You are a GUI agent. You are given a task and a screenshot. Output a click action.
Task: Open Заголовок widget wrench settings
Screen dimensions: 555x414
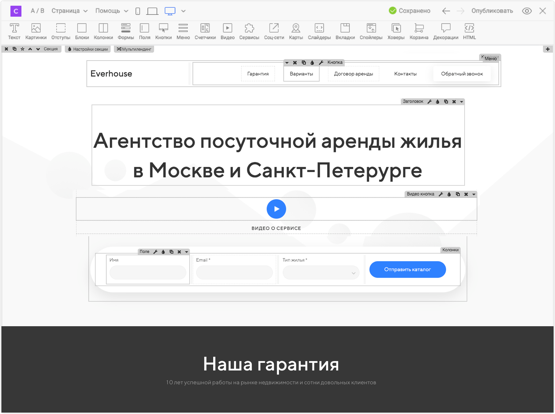tap(429, 102)
